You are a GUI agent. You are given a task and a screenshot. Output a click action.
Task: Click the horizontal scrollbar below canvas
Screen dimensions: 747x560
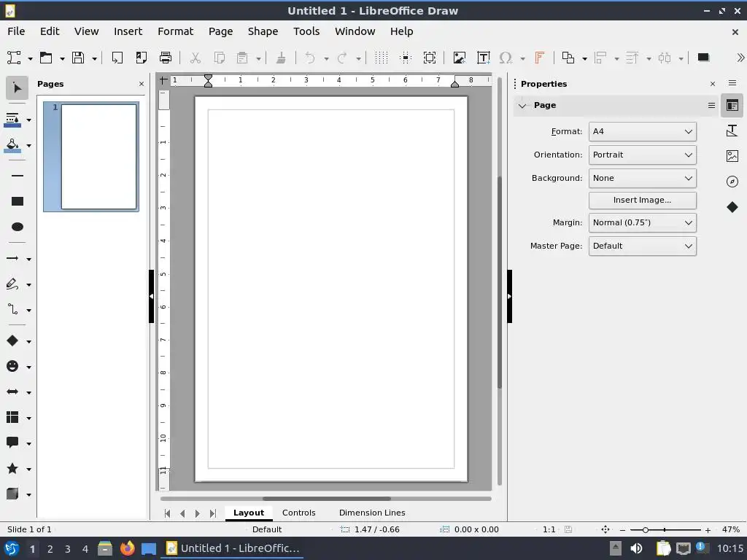tap(326, 499)
